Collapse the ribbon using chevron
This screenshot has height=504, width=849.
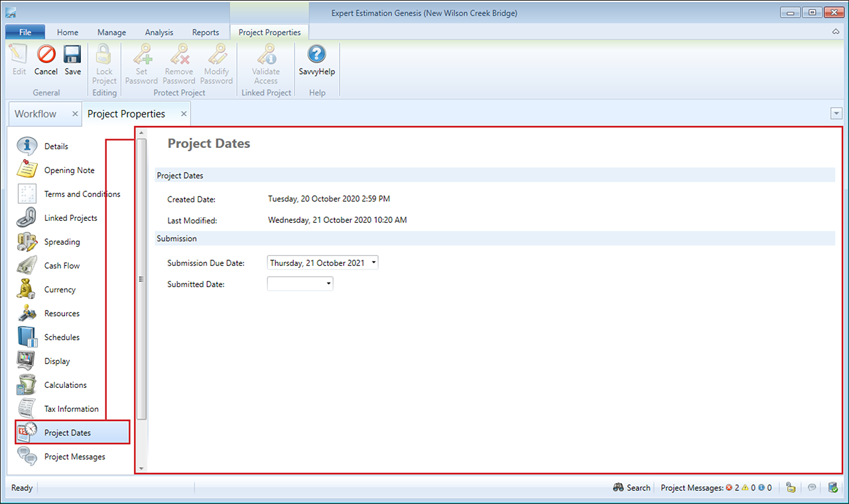pos(835,32)
